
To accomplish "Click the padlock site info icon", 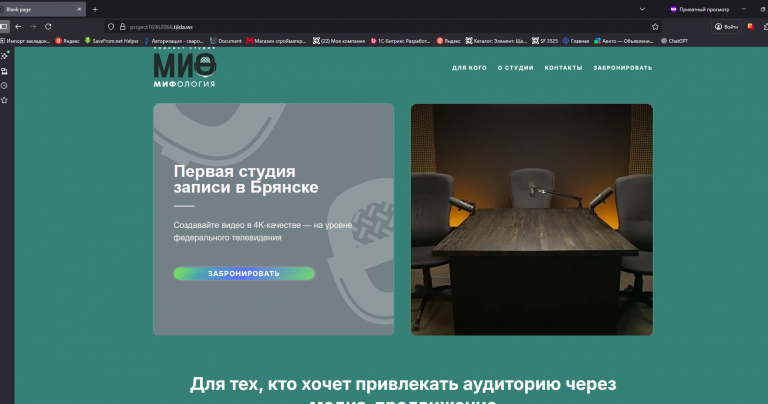I will point(122,27).
